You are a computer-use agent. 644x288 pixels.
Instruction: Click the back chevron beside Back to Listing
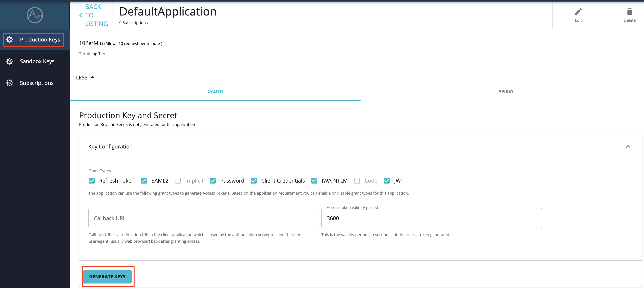tap(80, 15)
